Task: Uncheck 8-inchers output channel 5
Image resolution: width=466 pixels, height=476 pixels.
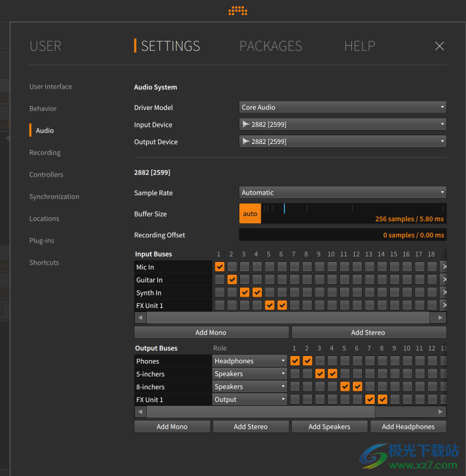Action: (345, 387)
